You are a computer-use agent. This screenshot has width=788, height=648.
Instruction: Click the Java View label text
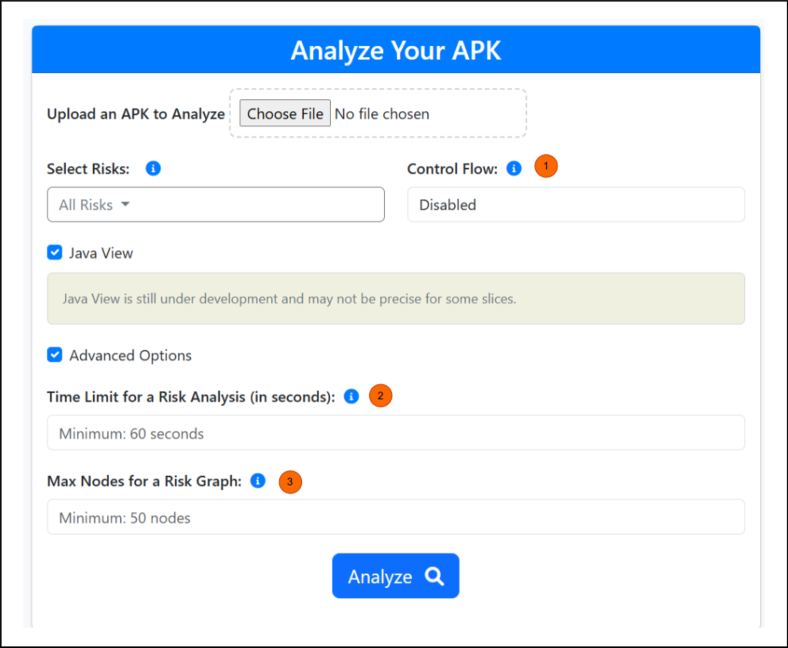point(101,253)
